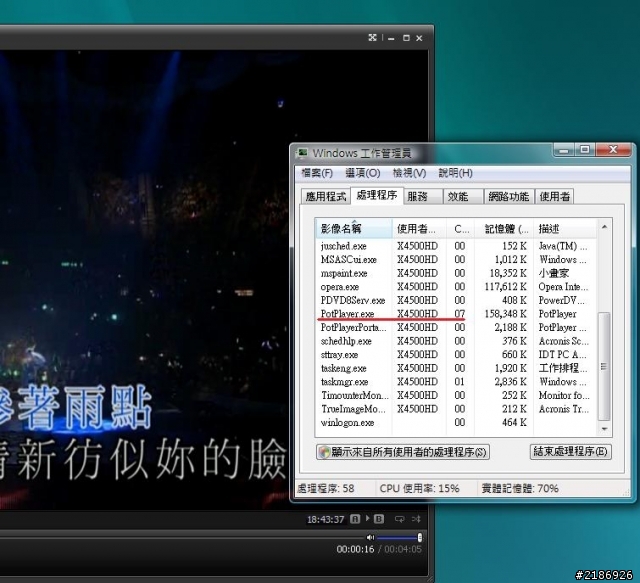The image size is (640, 583).
Task: Click the CPU 使用率: 15% status entry
Action: tap(419, 488)
